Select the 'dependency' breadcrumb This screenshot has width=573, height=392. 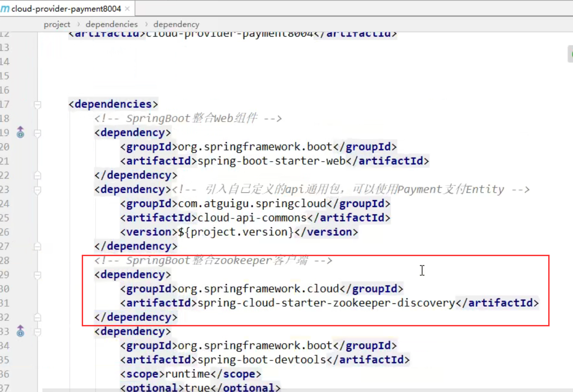(176, 24)
